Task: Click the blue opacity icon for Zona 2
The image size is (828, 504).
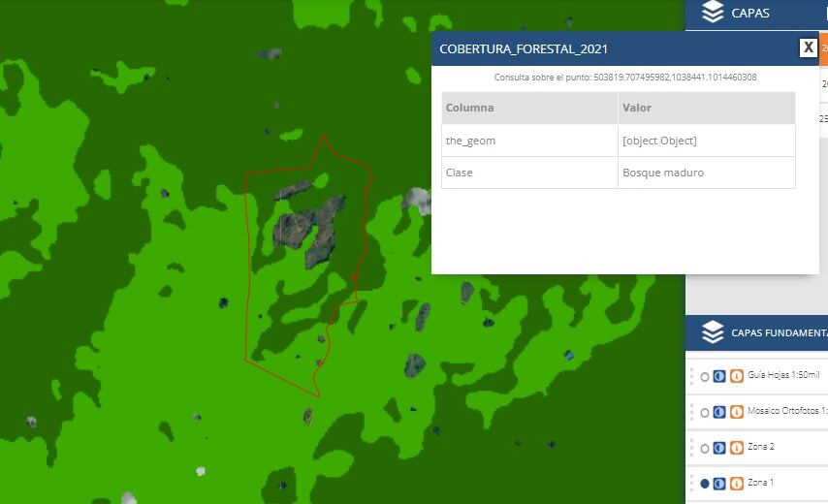Action: pos(719,448)
